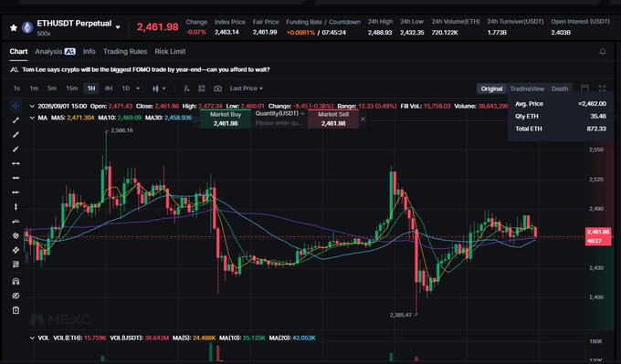This screenshot has width=621, height=364.
Task: Switch to the Depth chart view
Action: [560, 88]
